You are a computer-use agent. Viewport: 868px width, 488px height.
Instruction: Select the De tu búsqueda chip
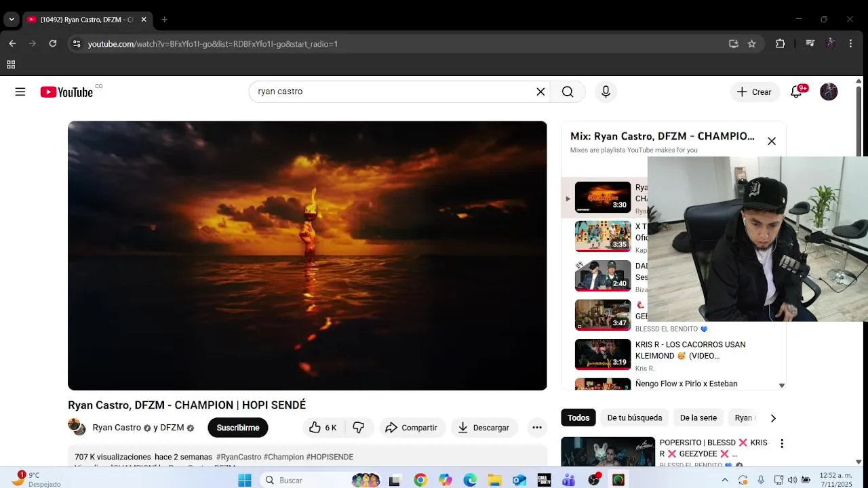tap(635, 418)
